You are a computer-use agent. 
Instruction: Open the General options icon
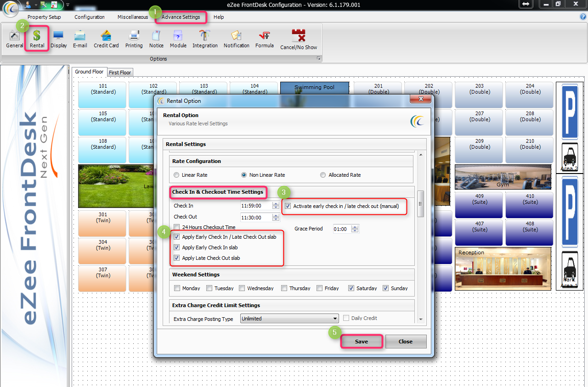click(15, 39)
